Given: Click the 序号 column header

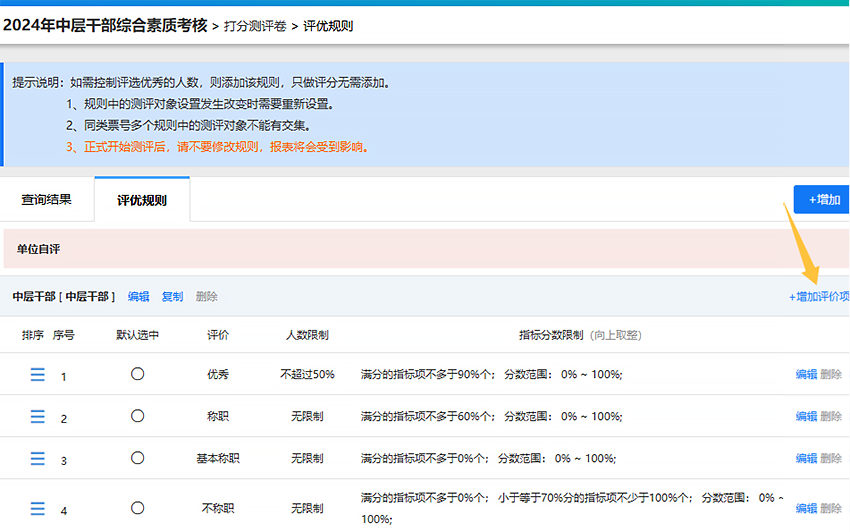Looking at the screenshot, I should point(63,335).
